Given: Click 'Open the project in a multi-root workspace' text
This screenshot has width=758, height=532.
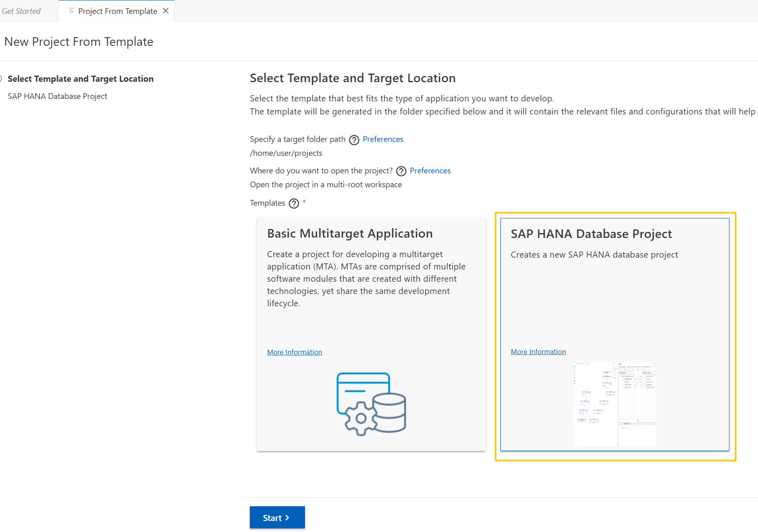Looking at the screenshot, I should click(326, 184).
